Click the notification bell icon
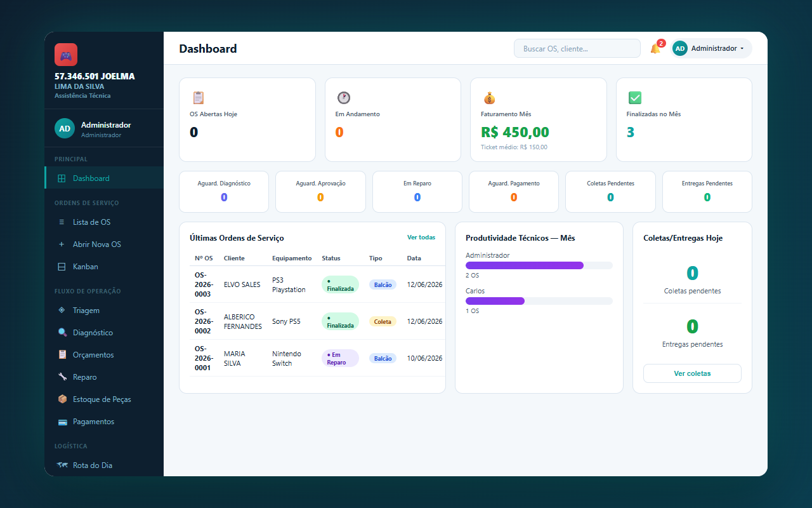The width and height of the screenshot is (812, 508). 655,49
